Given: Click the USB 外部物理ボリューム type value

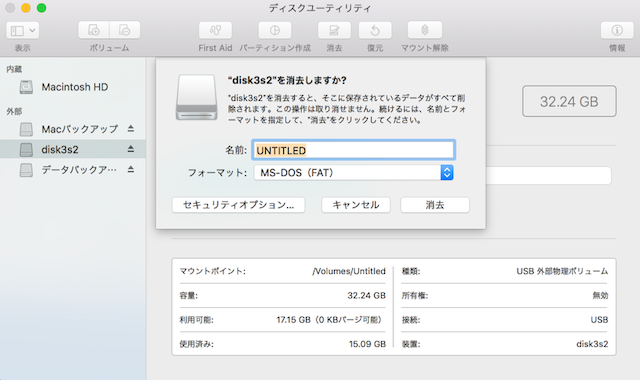Looking at the screenshot, I should coord(562,271).
